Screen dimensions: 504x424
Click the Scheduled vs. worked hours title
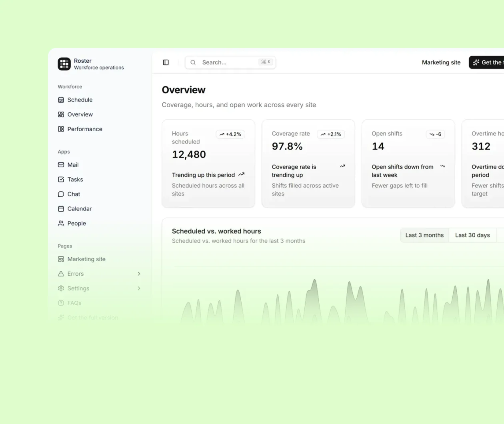pyautogui.click(x=216, y=231)
